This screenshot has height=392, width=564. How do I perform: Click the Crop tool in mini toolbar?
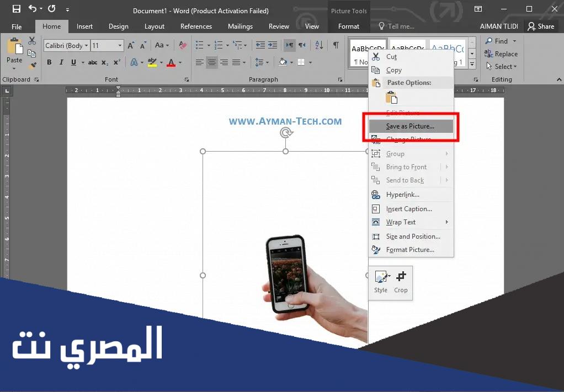[x=401, y=282]
